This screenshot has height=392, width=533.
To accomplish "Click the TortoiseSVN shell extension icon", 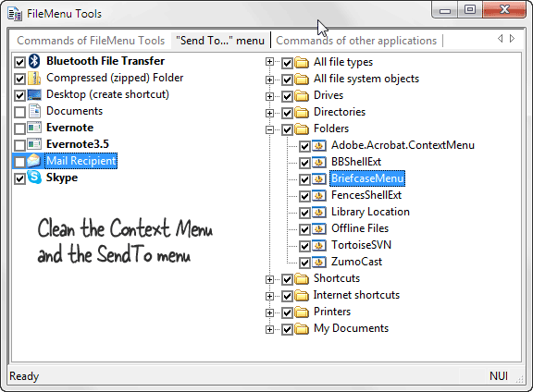I will pyautogui.click(x=319, y=245).
